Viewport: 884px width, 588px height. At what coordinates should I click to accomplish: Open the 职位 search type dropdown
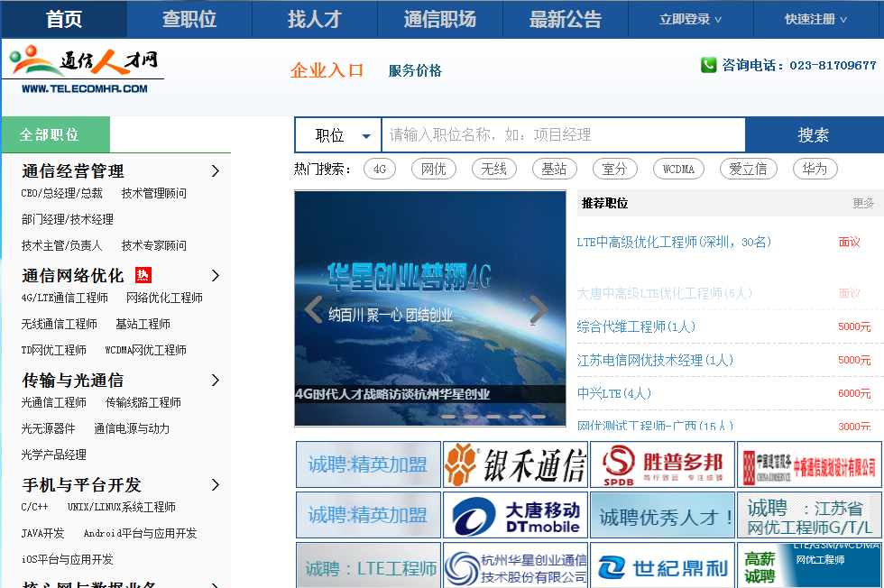click(338, 135)
